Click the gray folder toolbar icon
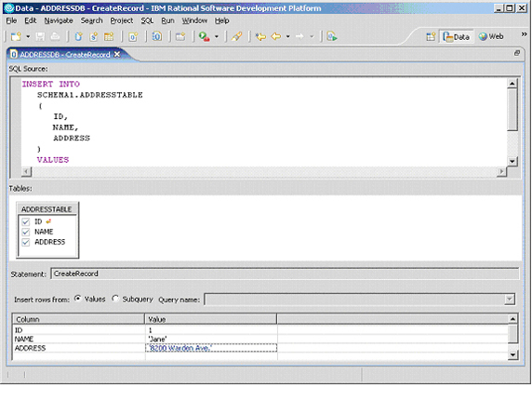This screenshot has height=400, width=532. click(180, 36)
